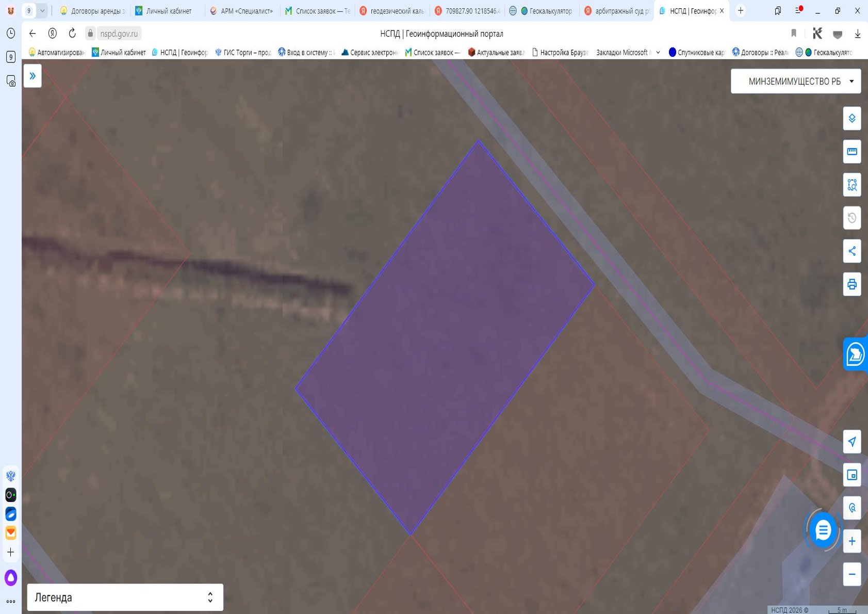Activate the area selection search tool
Screen dimensions: 868x614
tap(852, 185)
